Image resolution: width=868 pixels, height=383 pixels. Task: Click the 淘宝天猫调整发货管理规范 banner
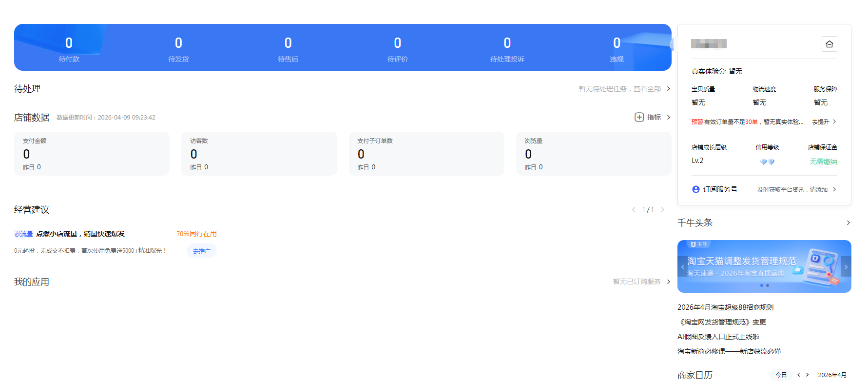click(764, 266)
